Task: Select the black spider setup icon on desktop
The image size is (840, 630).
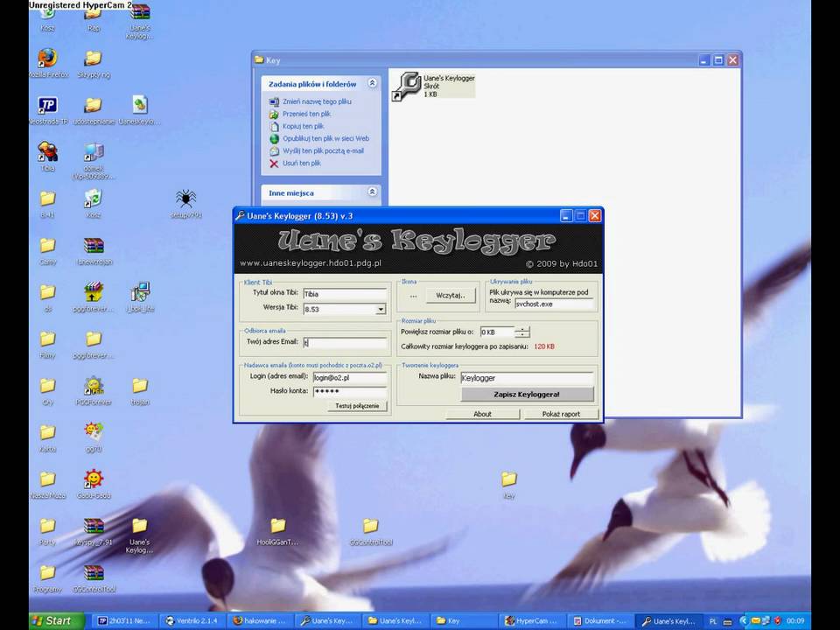Action: (x=185, y=199)
